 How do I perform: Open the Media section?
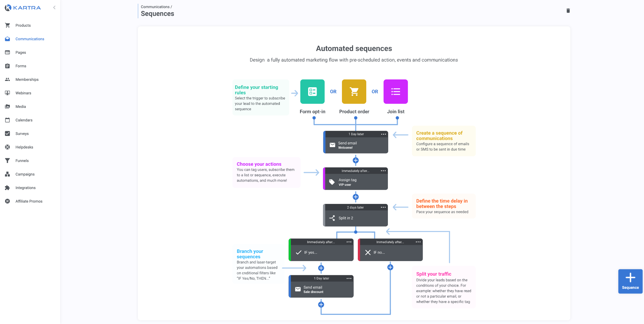point(21,107)
